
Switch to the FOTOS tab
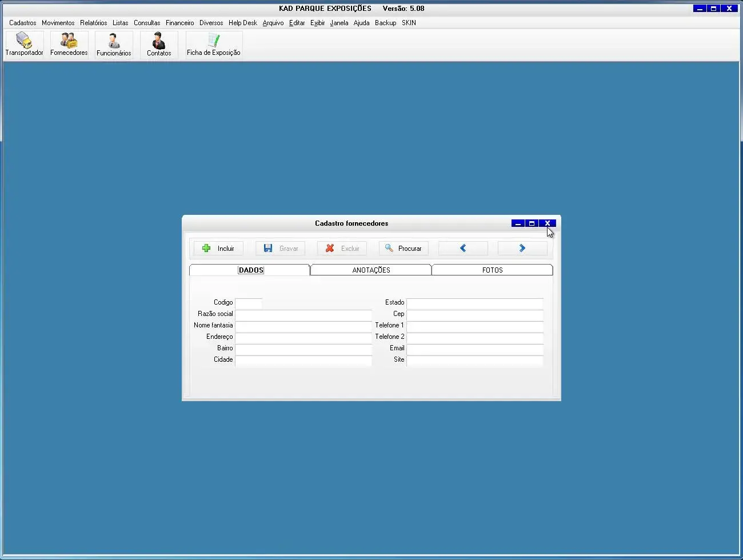492,270
